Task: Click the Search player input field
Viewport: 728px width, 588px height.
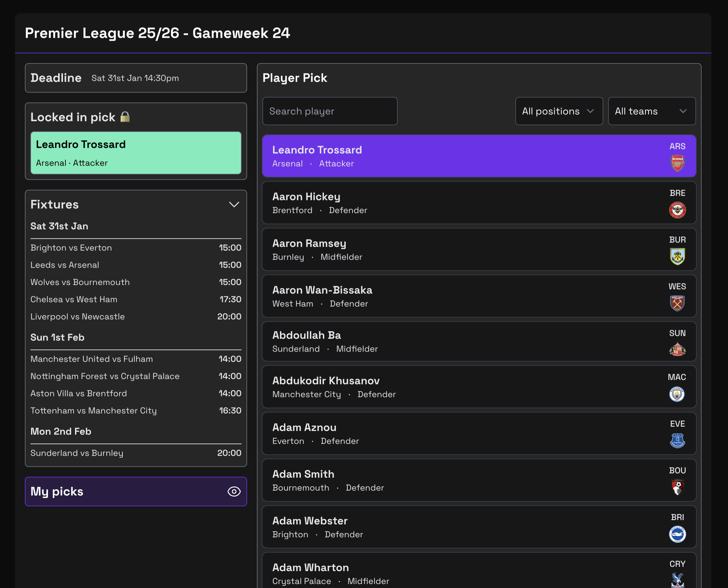Action: [330, 111]
